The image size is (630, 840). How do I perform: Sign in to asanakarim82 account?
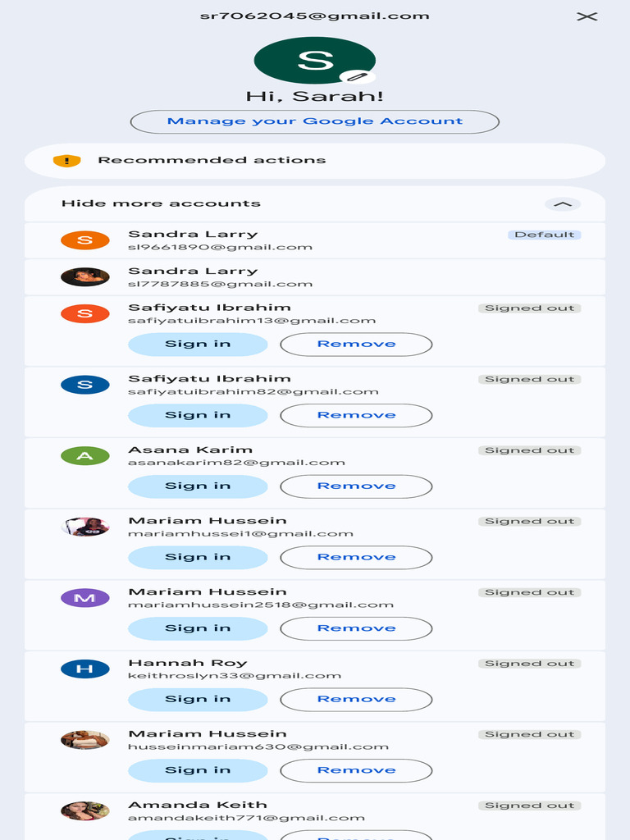(198, 486)
